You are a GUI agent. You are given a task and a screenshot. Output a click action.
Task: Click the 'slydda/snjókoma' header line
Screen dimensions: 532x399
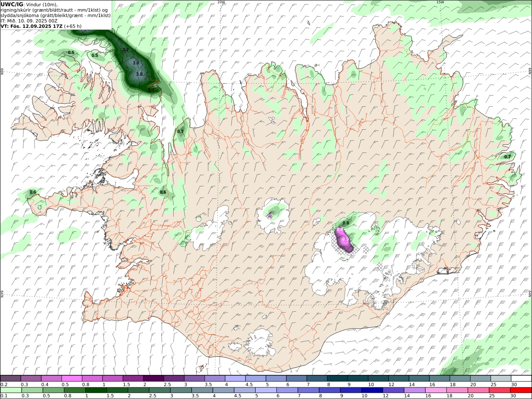point(55,15)
